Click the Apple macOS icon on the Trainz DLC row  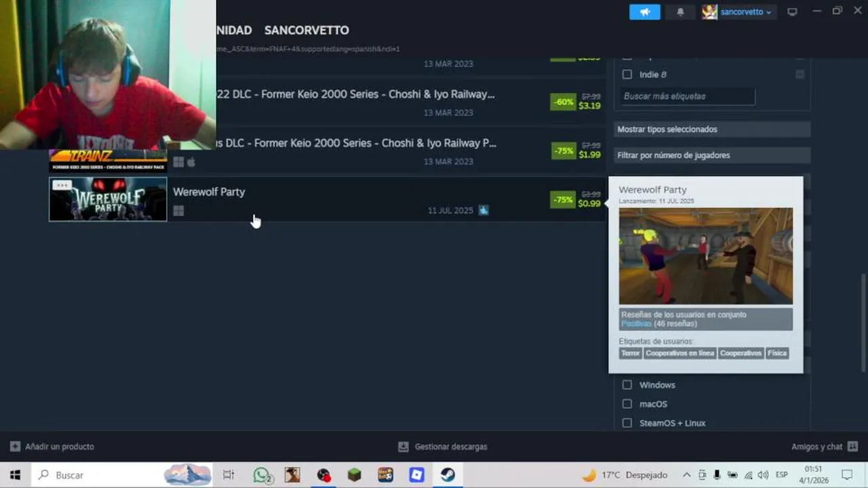(x=191, y=162)
